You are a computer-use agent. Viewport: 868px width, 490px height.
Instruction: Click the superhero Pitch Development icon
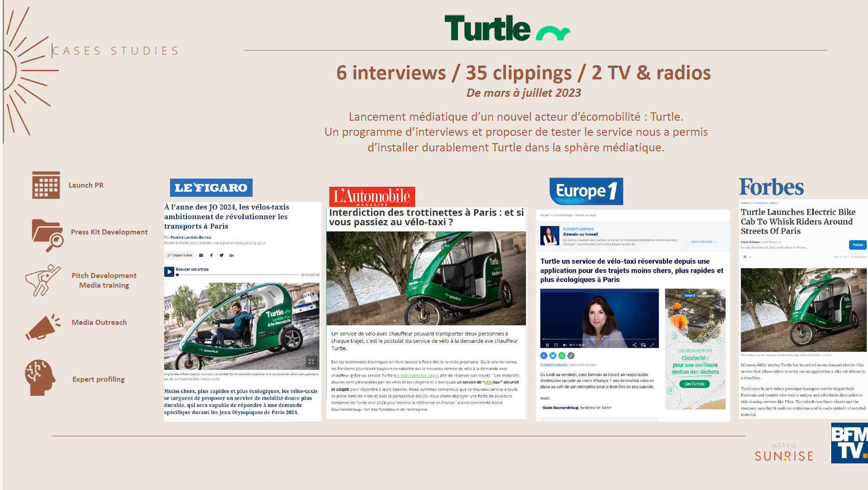point(43,280)
